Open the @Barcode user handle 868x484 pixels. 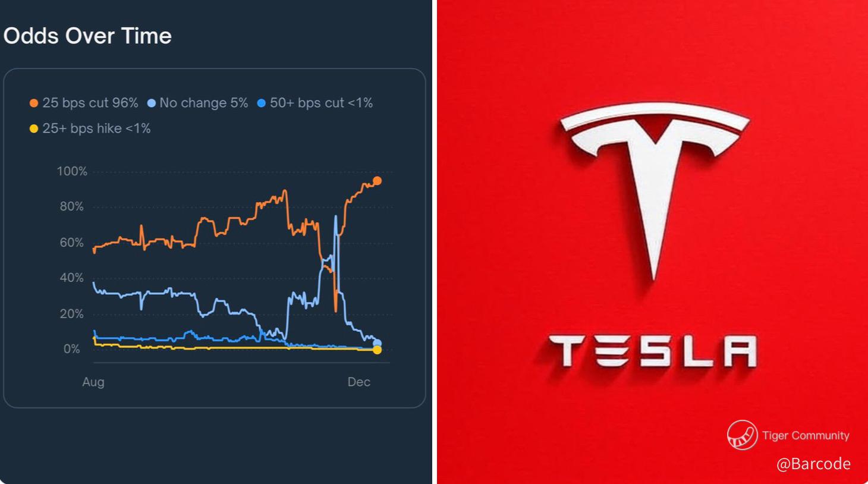[x=813, y=464]
